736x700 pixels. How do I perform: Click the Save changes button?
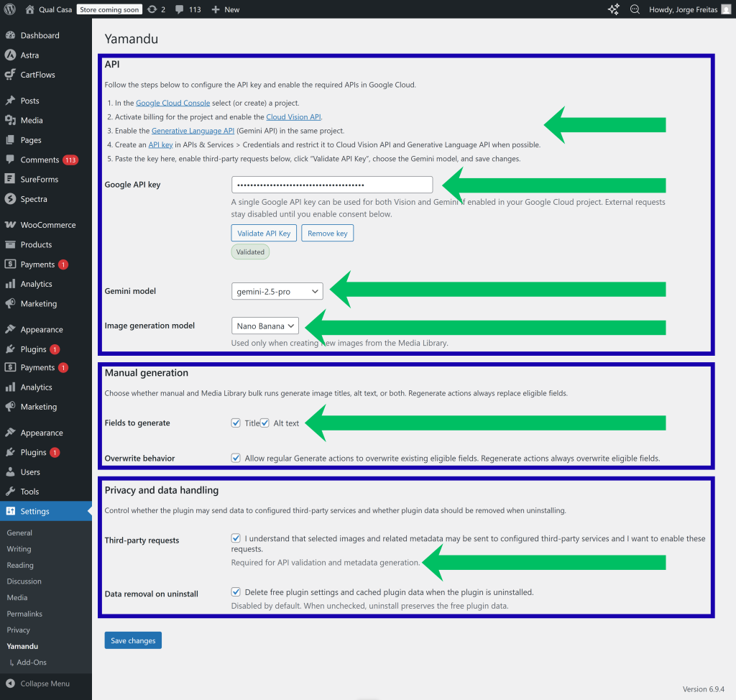(x=133, y=640)
